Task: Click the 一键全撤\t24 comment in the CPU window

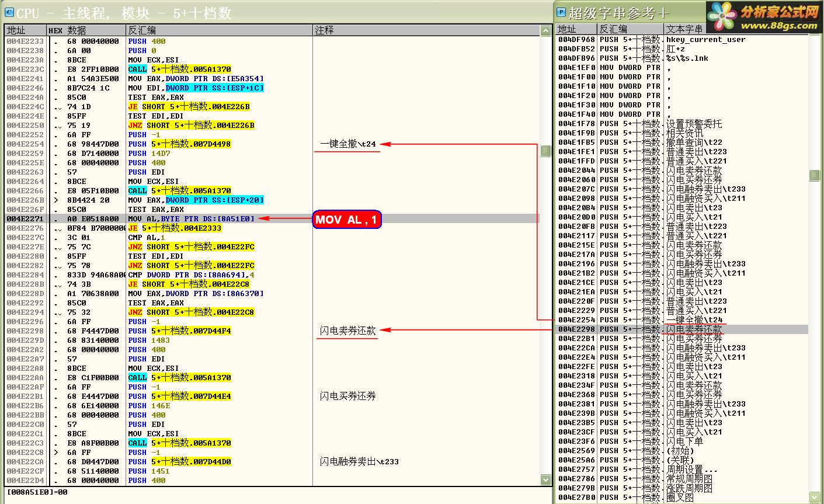Action: (348, 144)
